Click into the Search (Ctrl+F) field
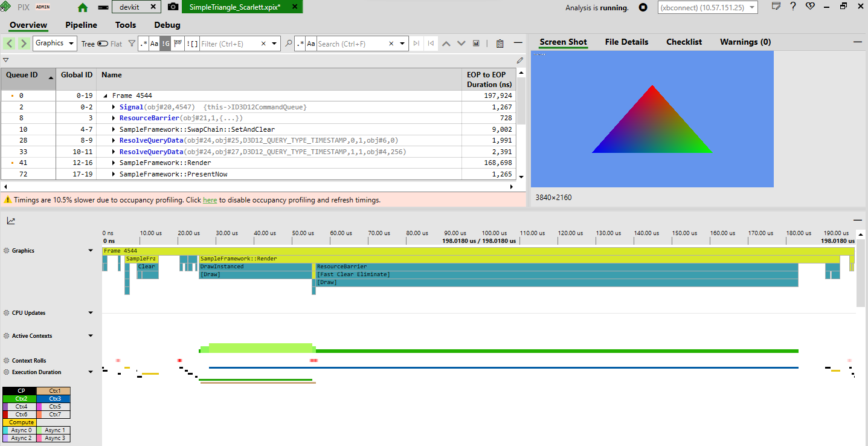 point(351,44)
